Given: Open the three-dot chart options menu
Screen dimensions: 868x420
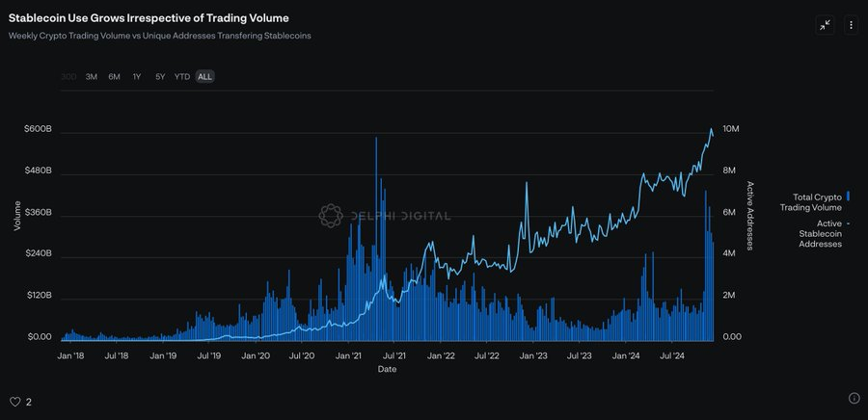Looking at the screenshot, I should coord(851,25).
